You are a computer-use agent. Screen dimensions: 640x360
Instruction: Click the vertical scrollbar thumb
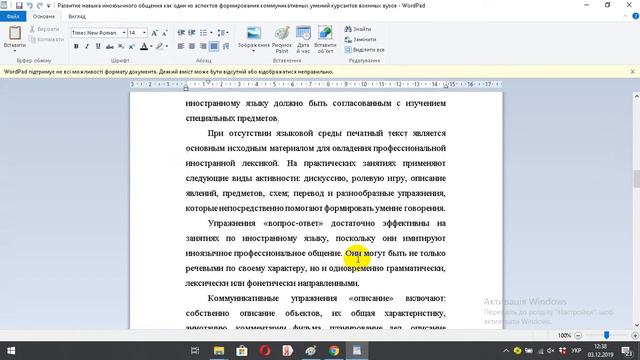636,179
